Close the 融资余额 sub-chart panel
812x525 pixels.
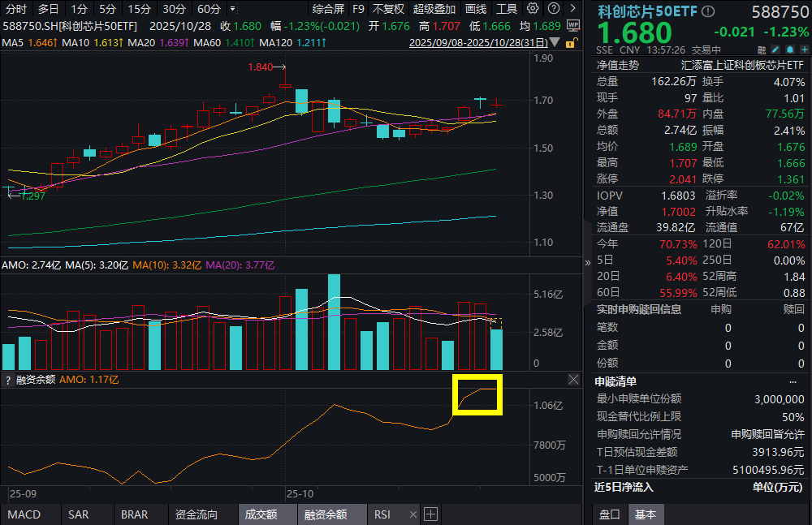click(573, 379)
